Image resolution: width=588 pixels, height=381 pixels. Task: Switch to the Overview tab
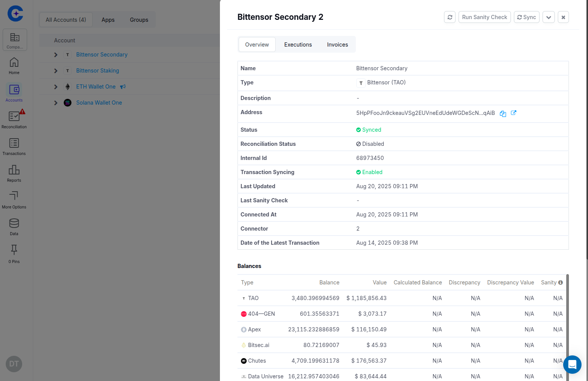click(x=257, y=45)
